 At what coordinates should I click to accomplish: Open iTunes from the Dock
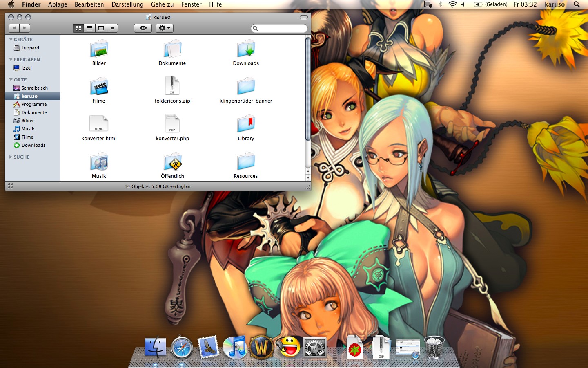tap(235, 348)
